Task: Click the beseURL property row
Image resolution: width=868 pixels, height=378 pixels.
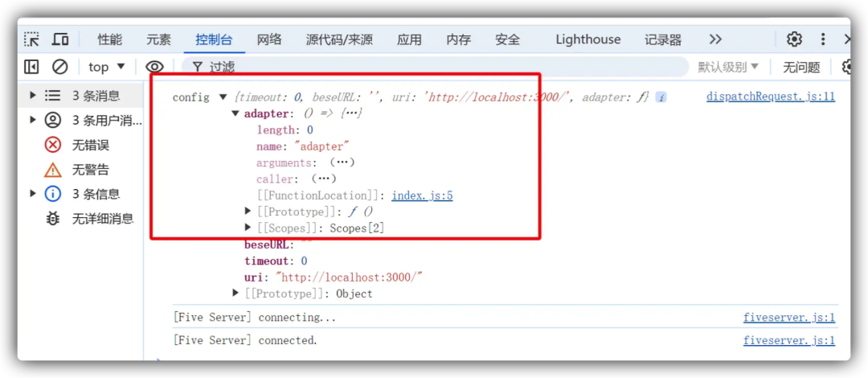Action: coord(278,244)
